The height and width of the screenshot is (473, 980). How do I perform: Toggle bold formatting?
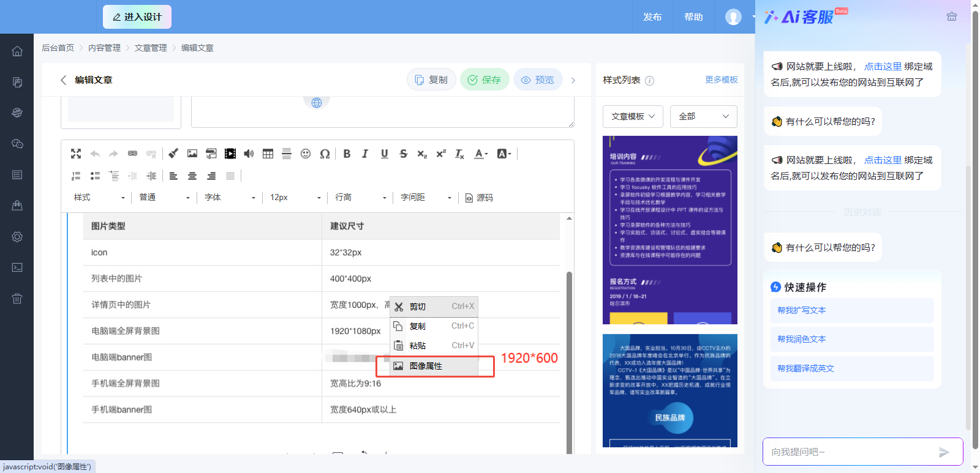pos(347,154)
